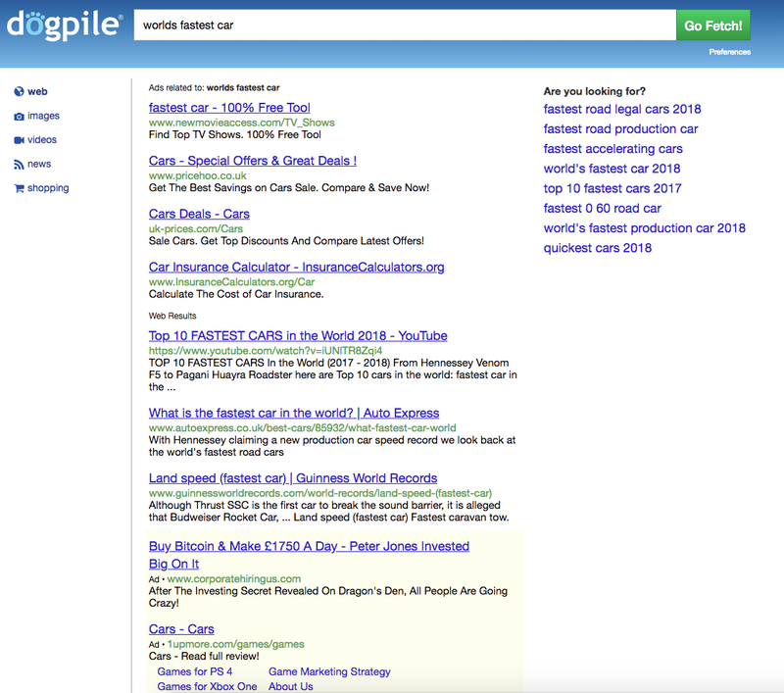Search 'fastest accelerating cars' suggestion
Screen dimensions: 784x693
(x=613, y=149)
